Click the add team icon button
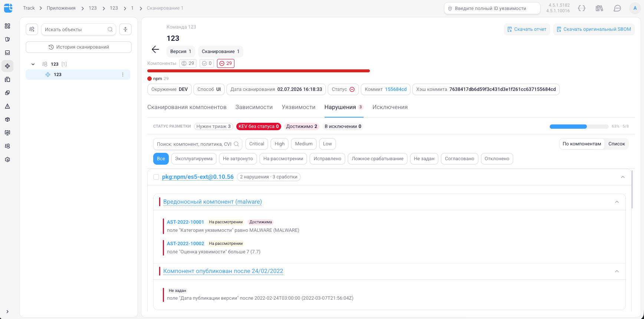644x319 pixels. coord(32,29)
